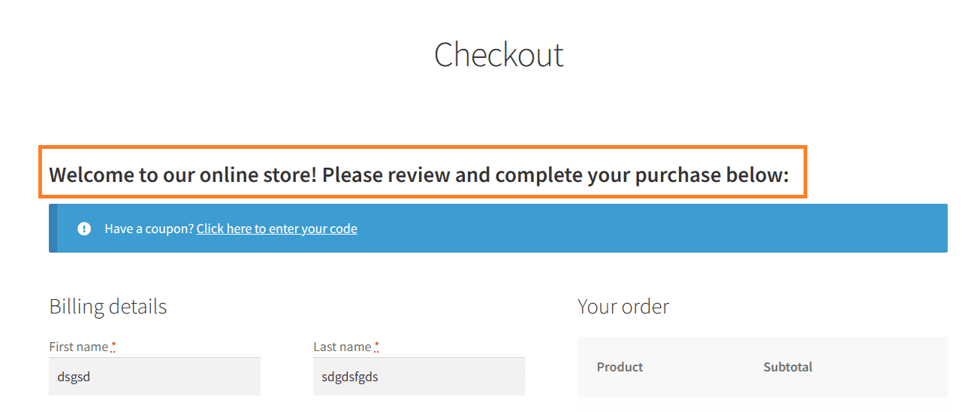980x412 pixels.
Task: Click the Subtotal column header
Action: click(x=788, y=367)
